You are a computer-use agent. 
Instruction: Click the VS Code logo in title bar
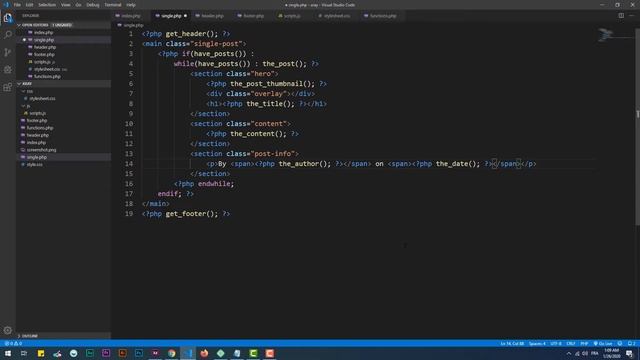[x=6, y=5]
